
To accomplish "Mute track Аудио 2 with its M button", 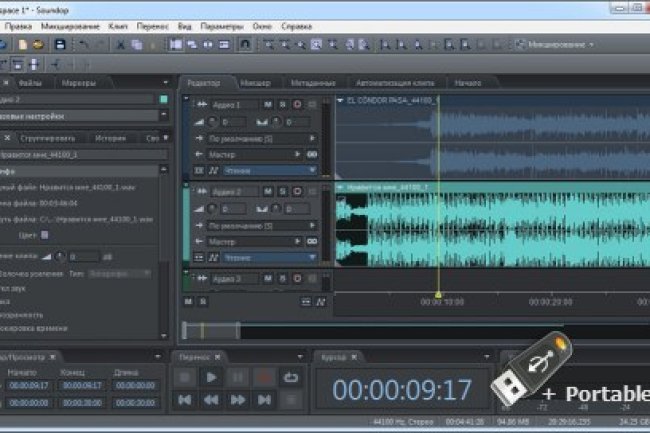I will click(x=268, y=191).
